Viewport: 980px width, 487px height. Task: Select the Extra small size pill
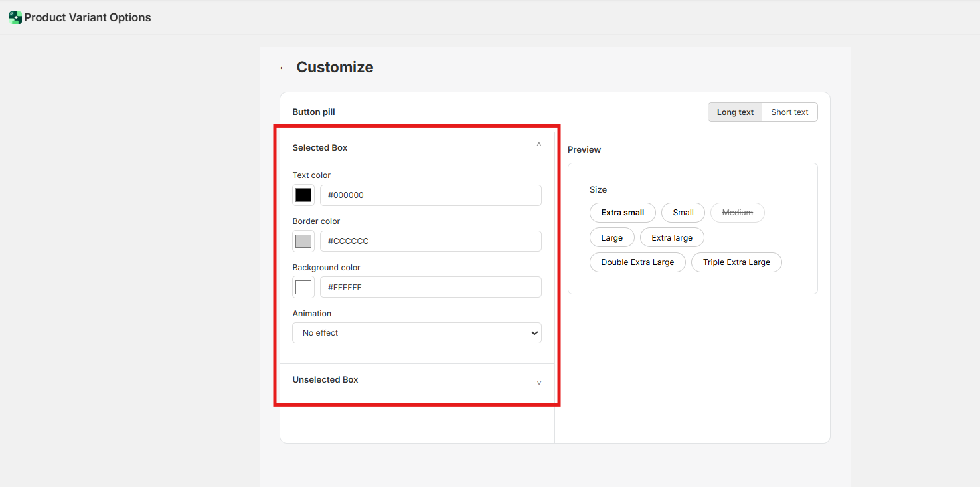pos(623,213)
